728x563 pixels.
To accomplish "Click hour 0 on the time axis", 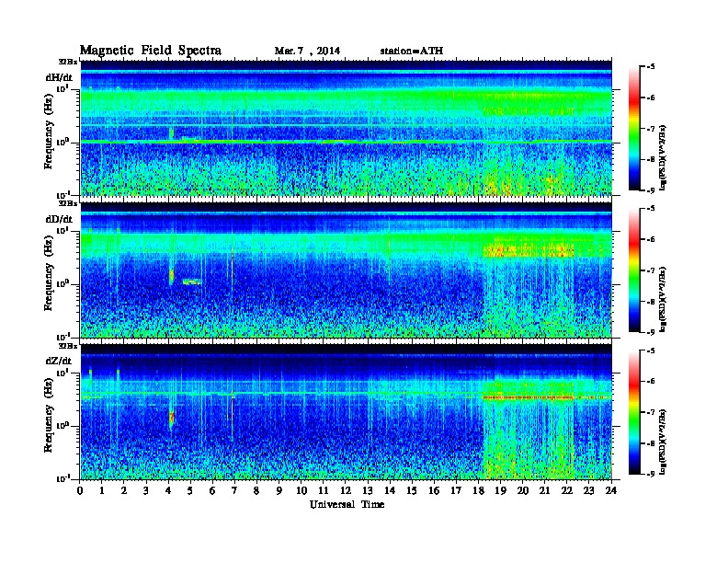I will (x=80, y=491).
